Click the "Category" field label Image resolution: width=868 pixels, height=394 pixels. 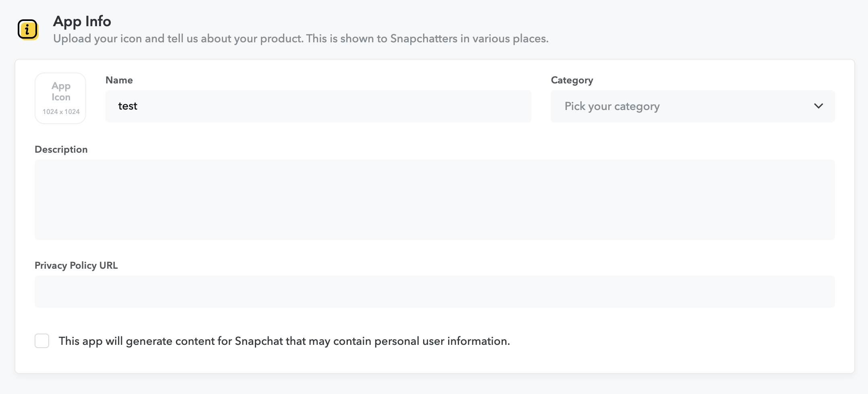click(572, 80)
